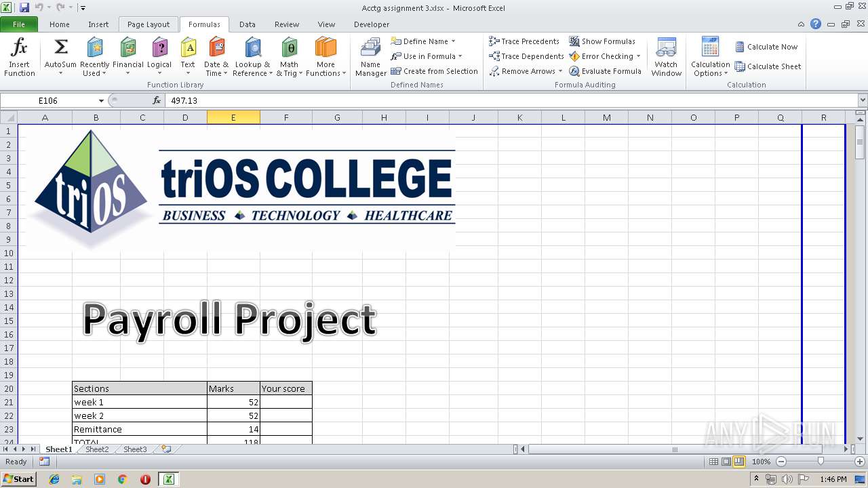Switch to the Page Layout tab
Screen dimensions: 868x488
tap(149, 24)
